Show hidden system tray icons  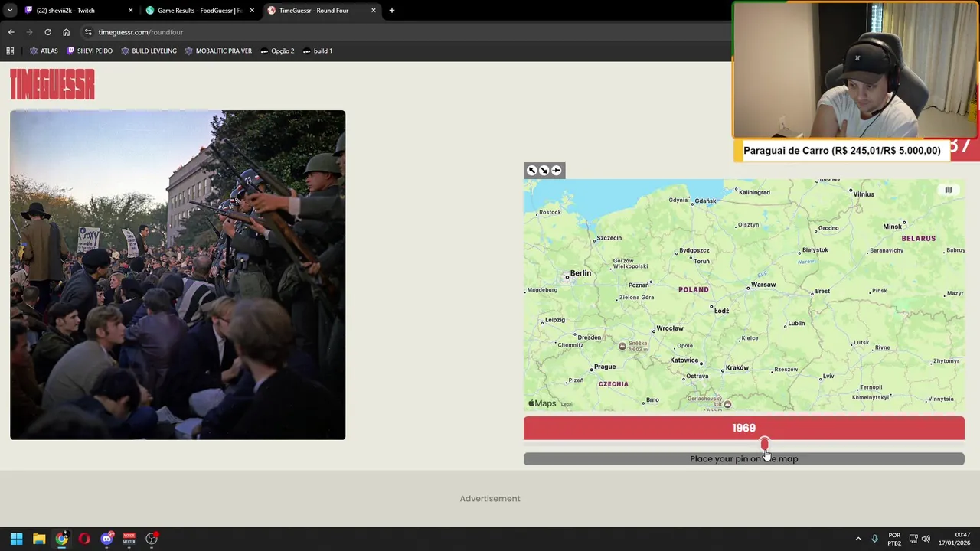pyautogui.click(x=858, y=539)
